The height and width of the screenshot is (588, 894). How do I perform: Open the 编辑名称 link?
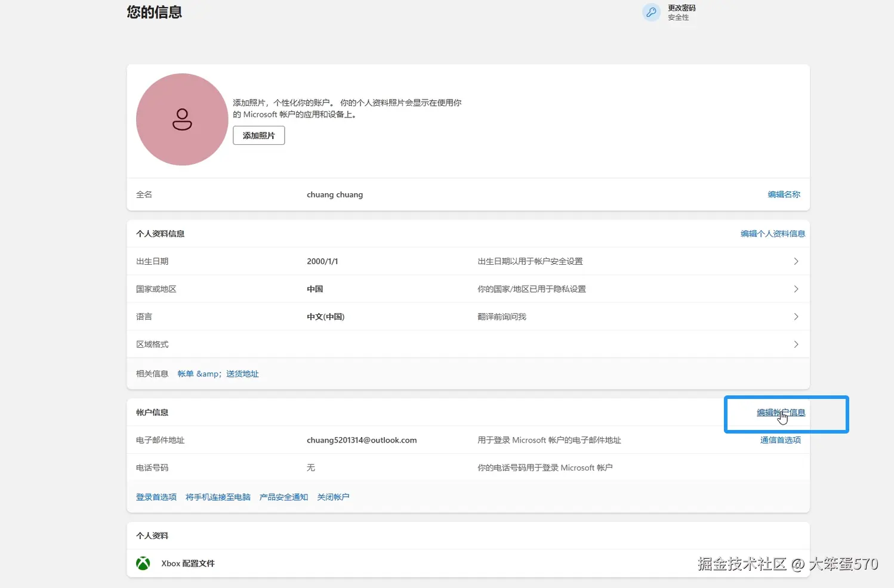coord(784,194)
